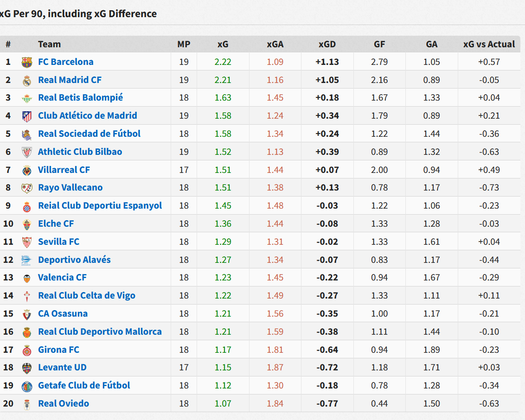The height and width of the screenshot is (420, 525).
Task: Click the Athletic Club Bilbao crest icon
Action: pyautogui.click(x=27, y=152)
